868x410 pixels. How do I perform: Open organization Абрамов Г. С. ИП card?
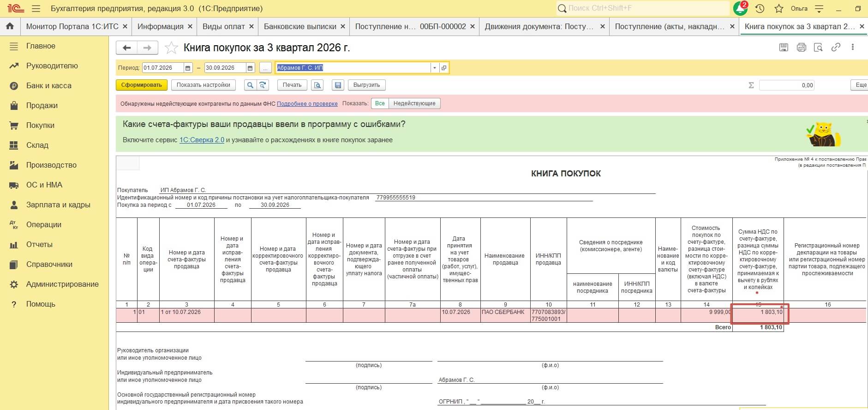click(x=444, y=68)
